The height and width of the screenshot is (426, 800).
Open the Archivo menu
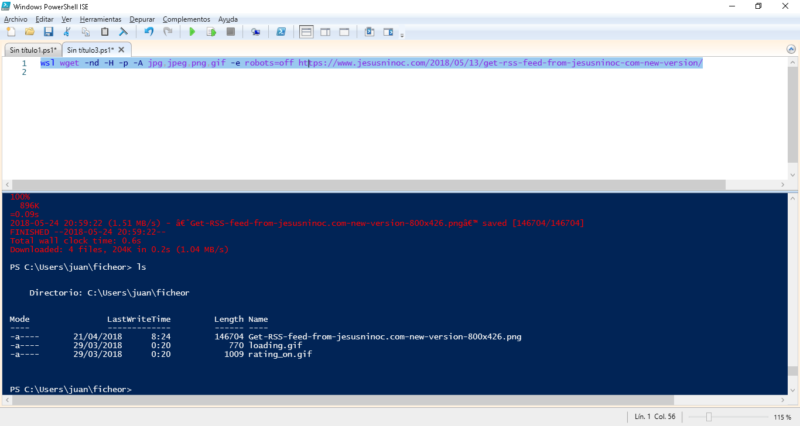coord(17,19)
